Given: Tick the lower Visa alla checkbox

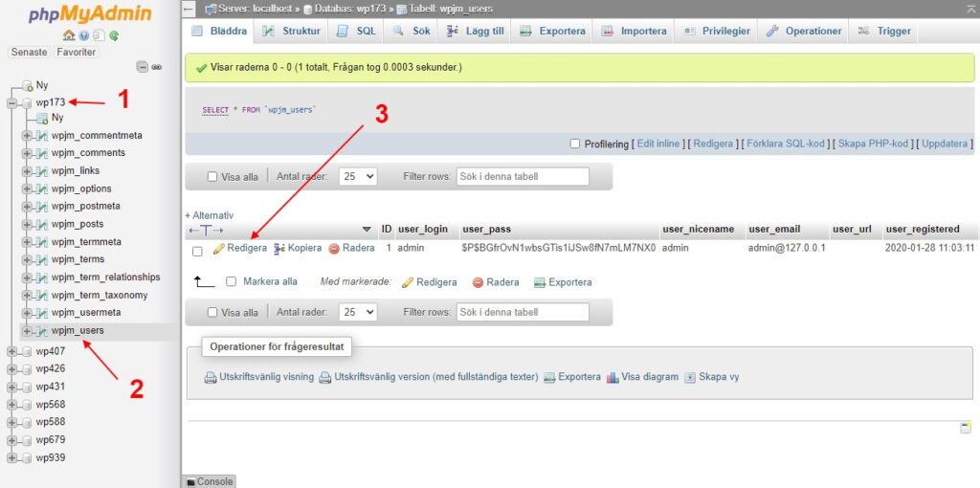Looking at the screenshot, I should (x=212, y=313).
